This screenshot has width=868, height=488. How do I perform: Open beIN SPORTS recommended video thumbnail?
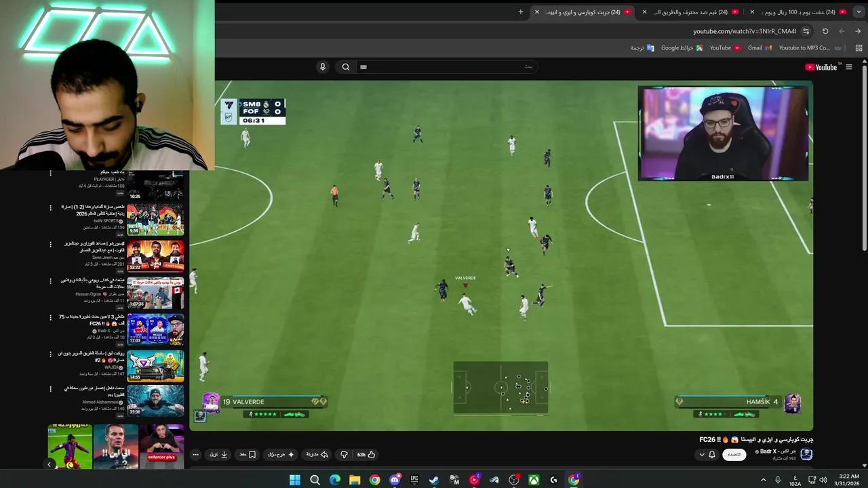click(x=155, y=220)
